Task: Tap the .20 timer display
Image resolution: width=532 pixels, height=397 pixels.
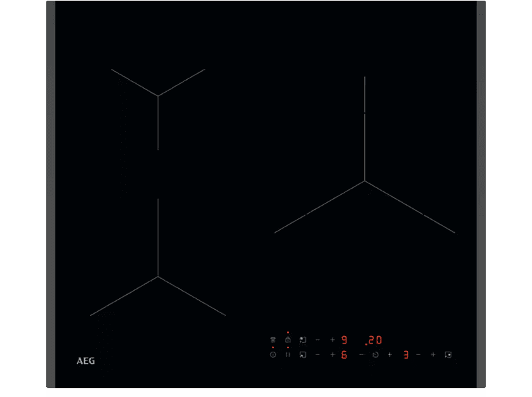Action: tap(374, 340)
